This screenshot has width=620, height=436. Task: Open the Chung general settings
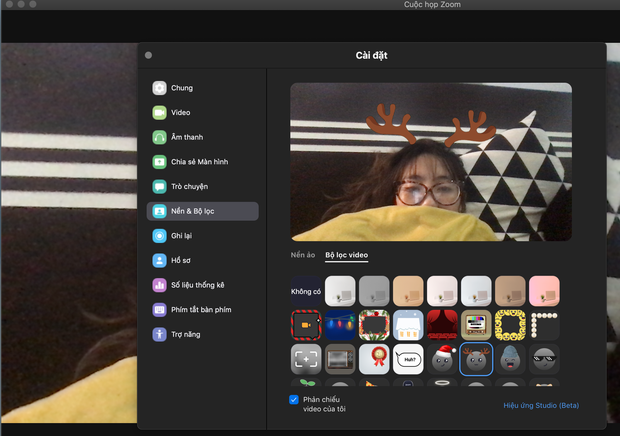pyautogui.click(x=181, y=88)
